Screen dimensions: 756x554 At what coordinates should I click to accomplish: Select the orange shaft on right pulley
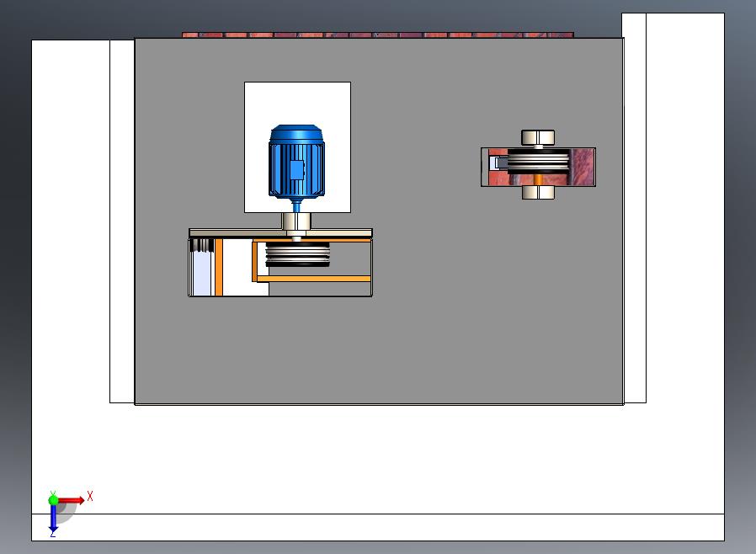pyautogui.click(x=538, y=180)
